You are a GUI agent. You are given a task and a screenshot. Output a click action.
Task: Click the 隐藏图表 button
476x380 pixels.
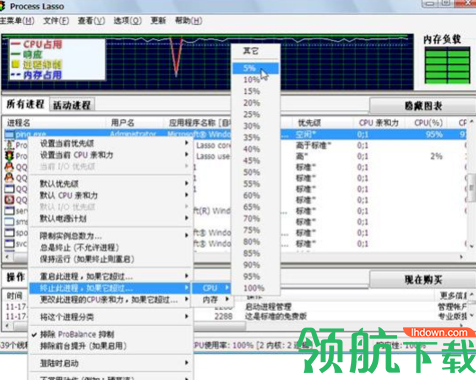(423, 106)
